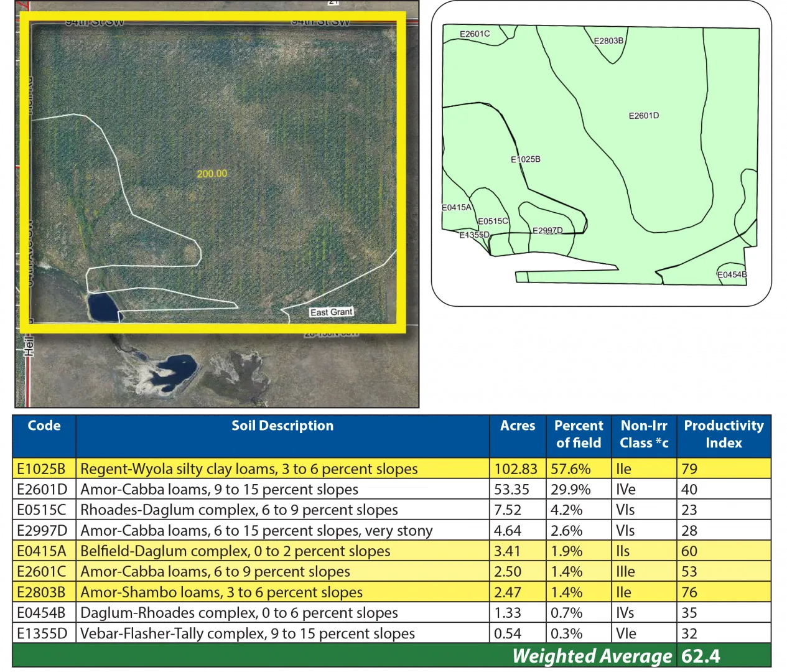The width and height of the screenshot is (787, 672).
Task: Click the E2997D label on soil map
Action: (547, 230)
